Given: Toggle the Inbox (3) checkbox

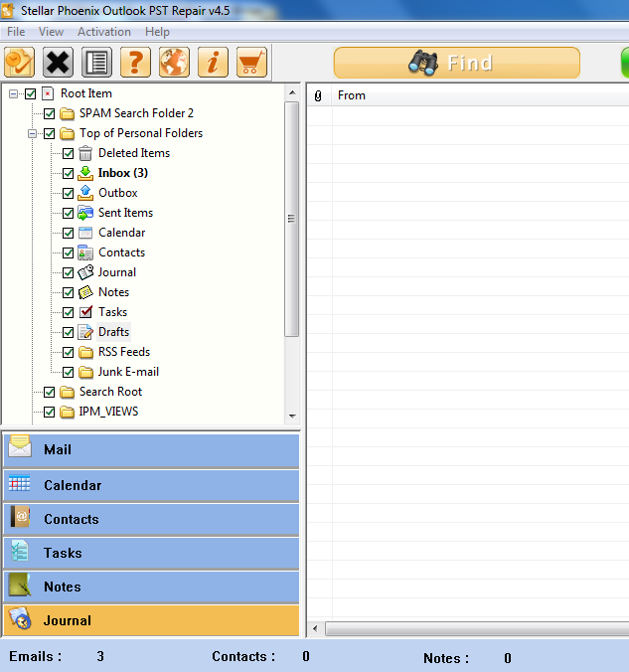Looking at the screenshot, I should [x=69, y=174].
